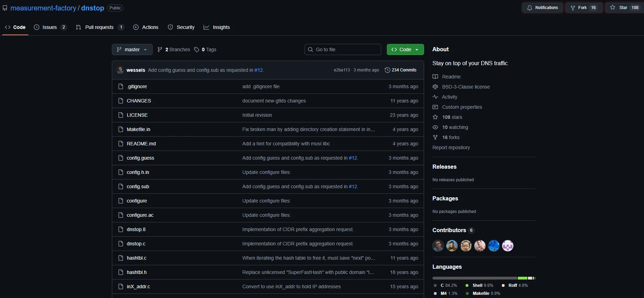Open the inX_addr.c file
The height and width of the screenshot is (298, 644).
[x=138, y=286]
